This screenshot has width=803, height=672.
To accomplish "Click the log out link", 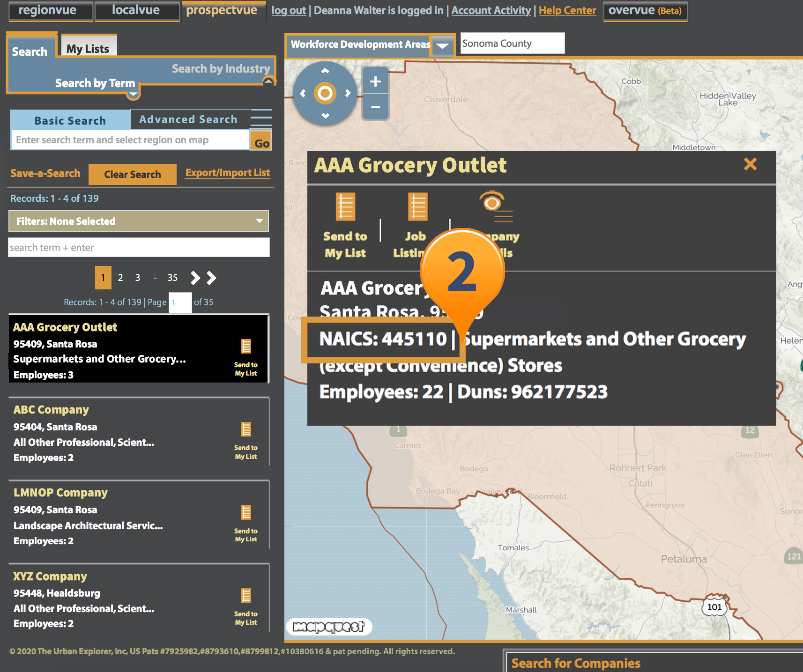I will click(289, 10).
